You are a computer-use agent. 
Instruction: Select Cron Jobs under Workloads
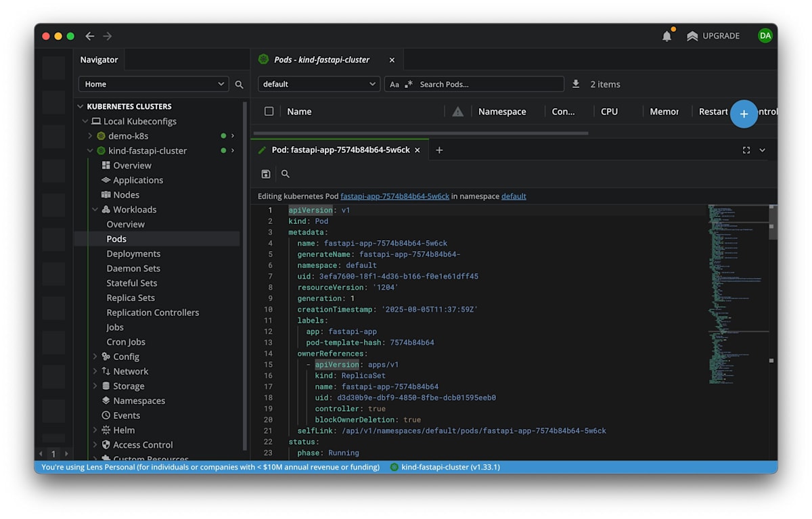coord(126,342)
